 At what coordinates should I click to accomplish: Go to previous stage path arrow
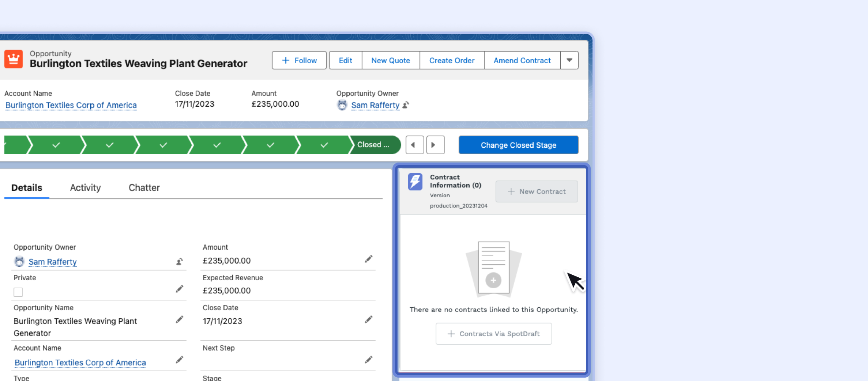click(415, 145)
